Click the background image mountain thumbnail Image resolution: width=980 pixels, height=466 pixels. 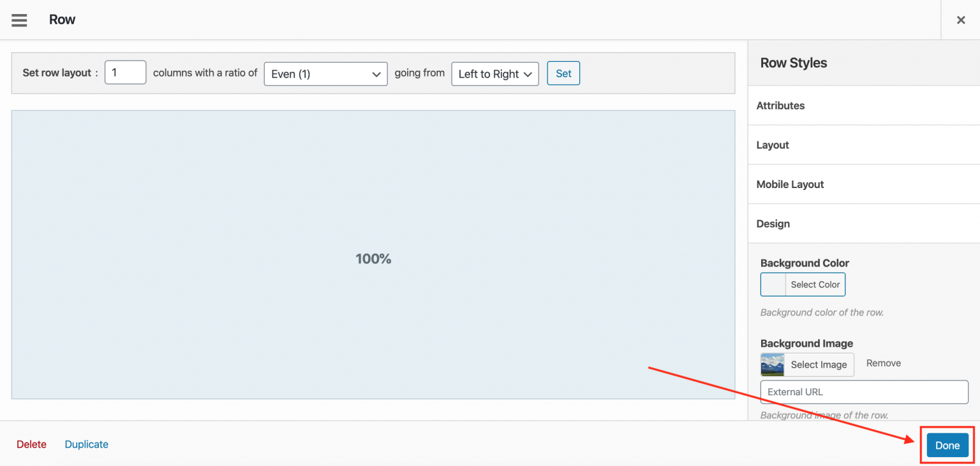pos(773,365)
